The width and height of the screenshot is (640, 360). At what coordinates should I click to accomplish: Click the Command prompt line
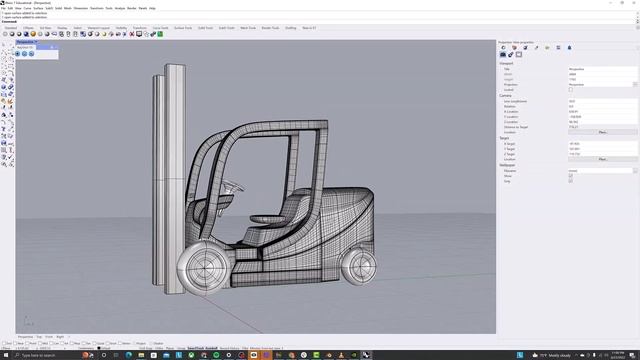tap(318, 22)
